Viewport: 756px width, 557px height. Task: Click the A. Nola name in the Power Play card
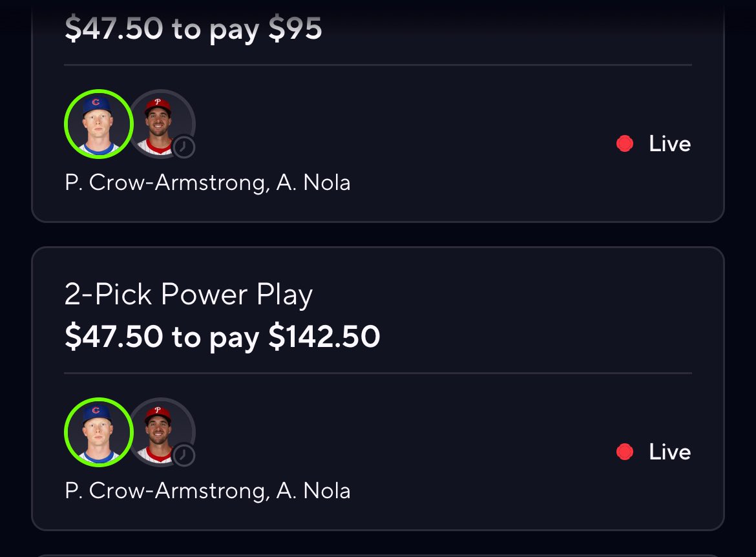click(313, 491)
